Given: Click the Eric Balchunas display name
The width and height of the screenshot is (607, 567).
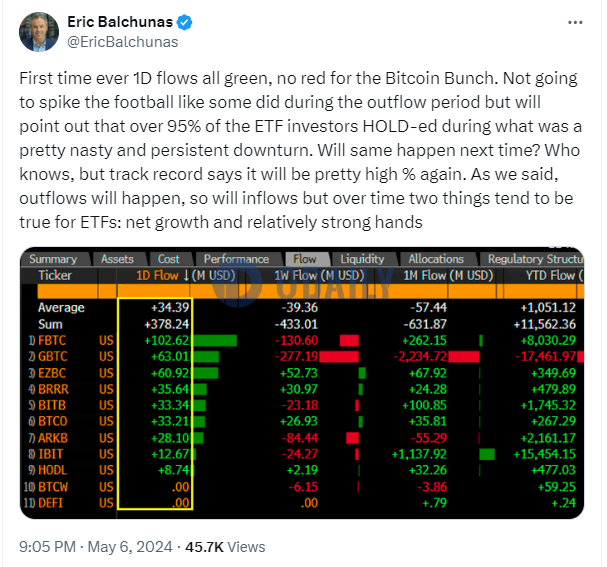Looking at the screenshot, I should [x=120, y=22].
